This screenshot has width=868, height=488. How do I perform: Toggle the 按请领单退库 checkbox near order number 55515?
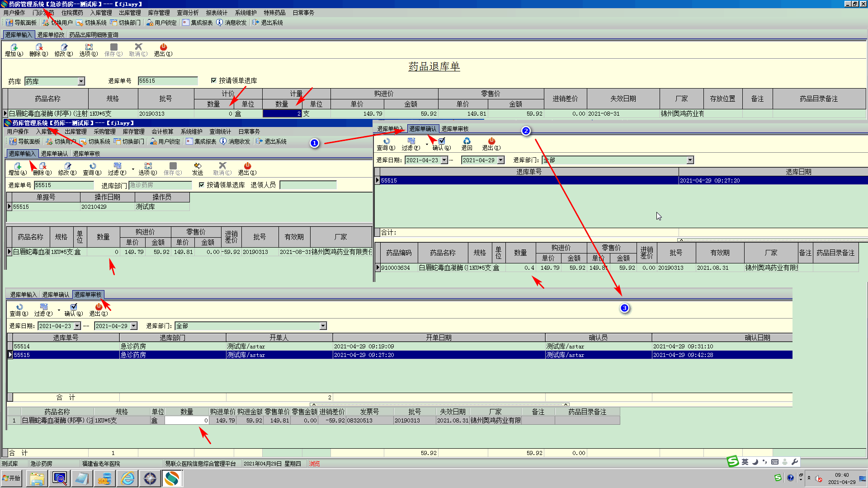[x=214, y=80]
